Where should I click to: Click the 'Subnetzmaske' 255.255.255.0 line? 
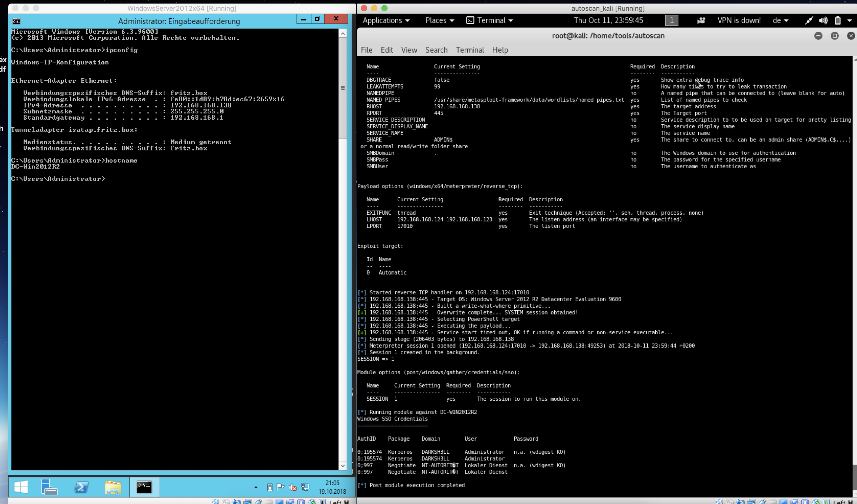123,112
